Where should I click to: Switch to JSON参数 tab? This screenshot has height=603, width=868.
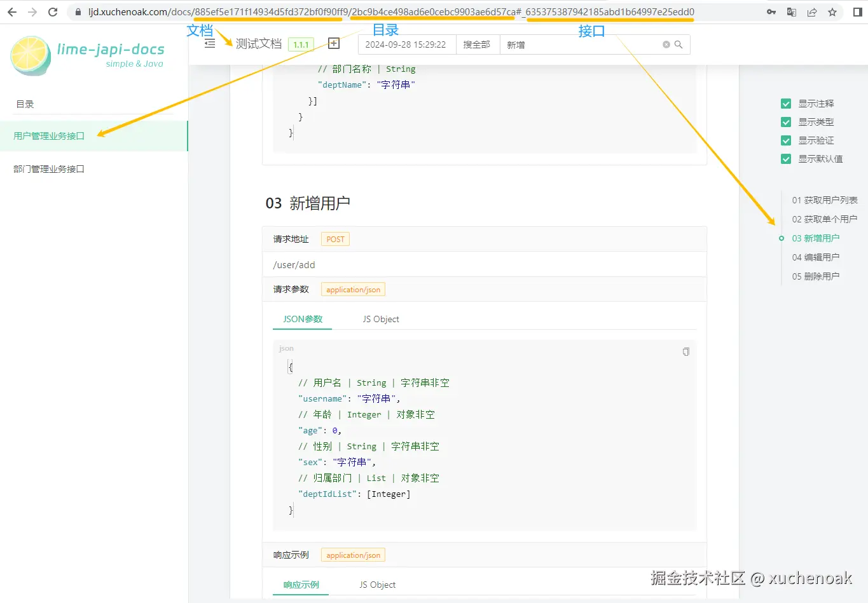[x=303, y=319]
